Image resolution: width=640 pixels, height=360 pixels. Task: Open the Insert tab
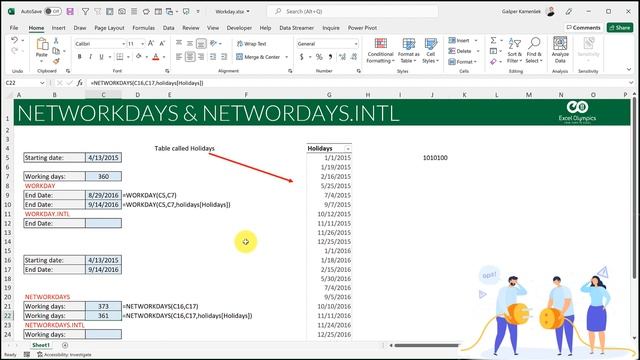pyautogui.click(x=58, y=28)
